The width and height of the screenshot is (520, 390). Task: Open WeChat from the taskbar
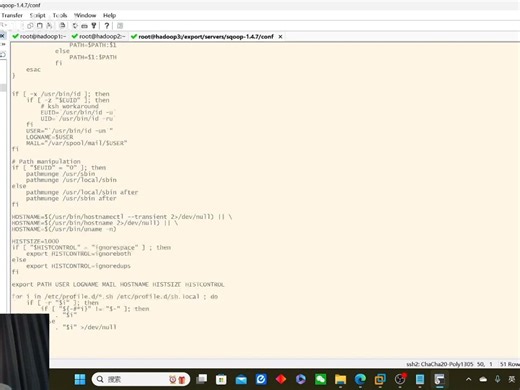pyautogui.click(x=321, y=379)
